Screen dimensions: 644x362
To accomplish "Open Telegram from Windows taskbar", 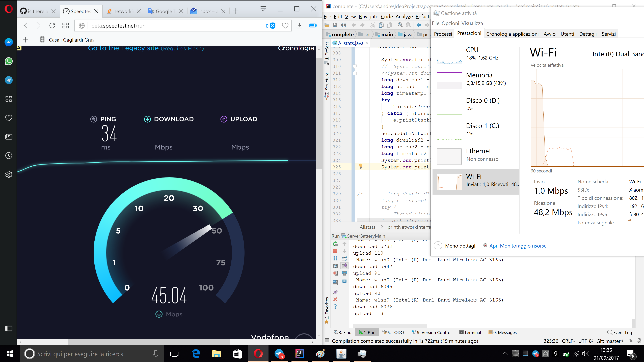I will coord(279,354).
